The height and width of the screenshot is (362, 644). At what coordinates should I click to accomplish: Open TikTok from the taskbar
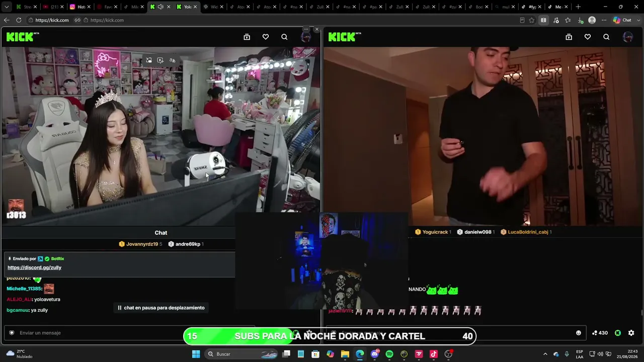pos(434,354)
